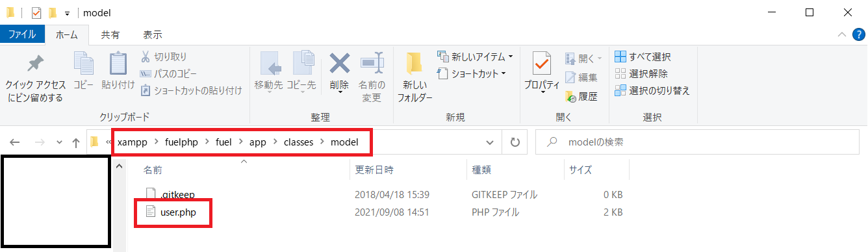Viewport: 868px width, 252px height.
Task: Click model in the address path
Action: click(x=344, y=142)
